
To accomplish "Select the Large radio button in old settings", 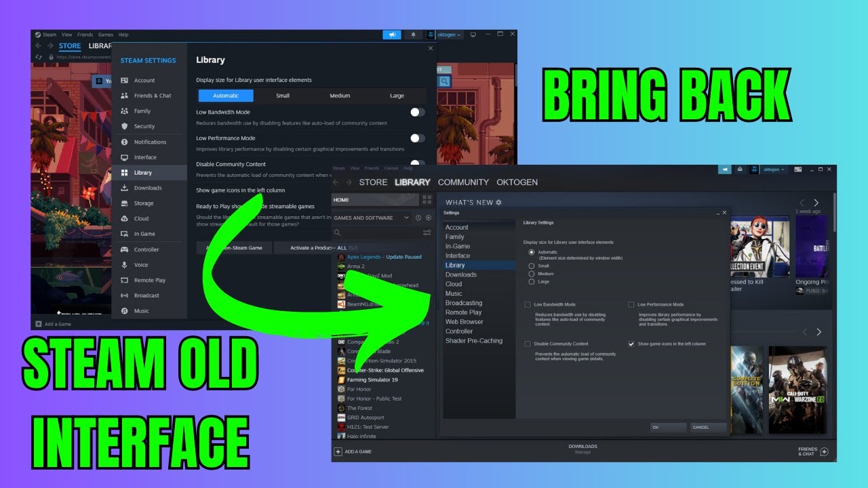I will coord(532,281).
